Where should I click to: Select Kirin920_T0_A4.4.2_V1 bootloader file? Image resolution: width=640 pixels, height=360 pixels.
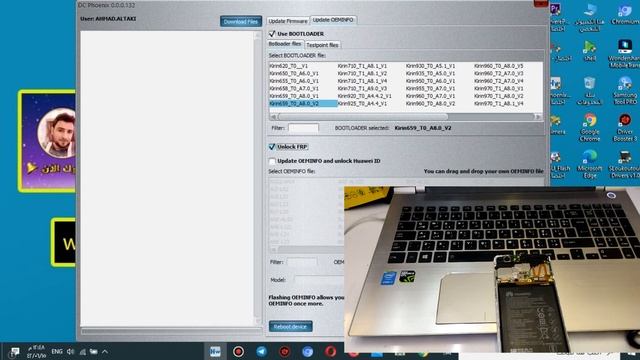coord(364,96)
